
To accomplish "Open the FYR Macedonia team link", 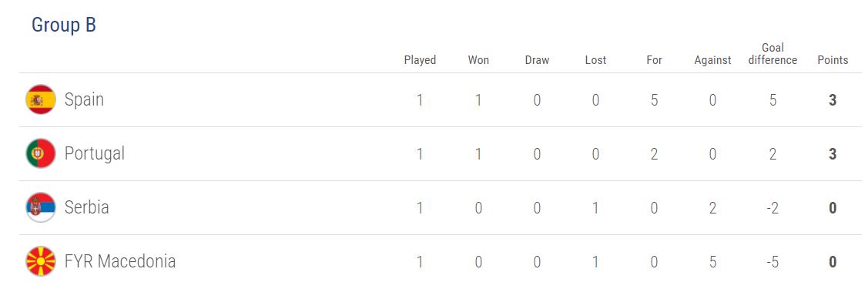I will point(120,261).
